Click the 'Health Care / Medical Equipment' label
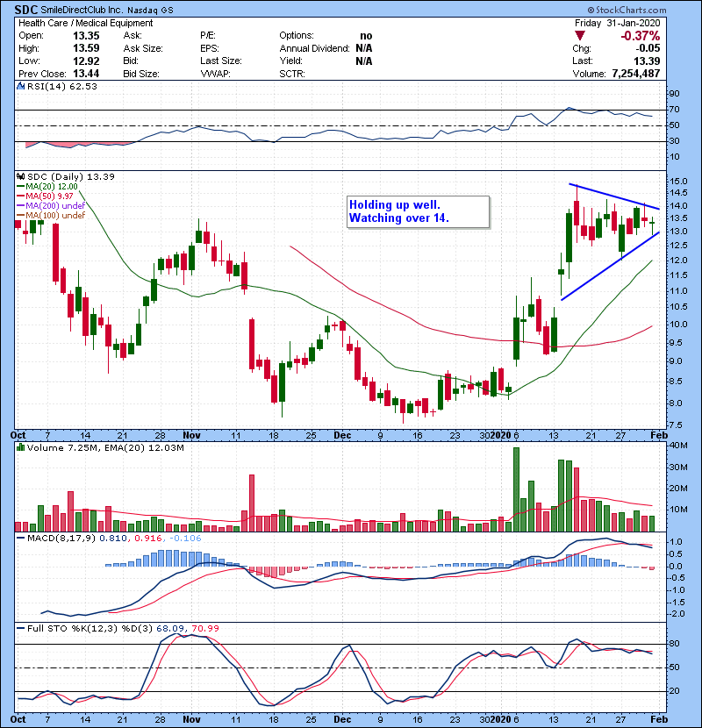The width and height of the screenshot is (702, 728). tap(85, 23)
